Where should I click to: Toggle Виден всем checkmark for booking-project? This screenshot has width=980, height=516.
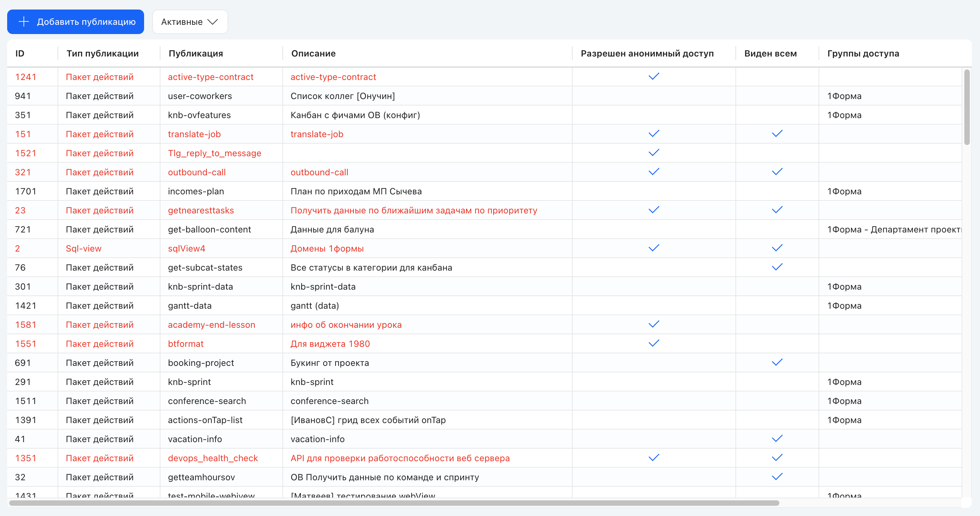pos(777,362)
